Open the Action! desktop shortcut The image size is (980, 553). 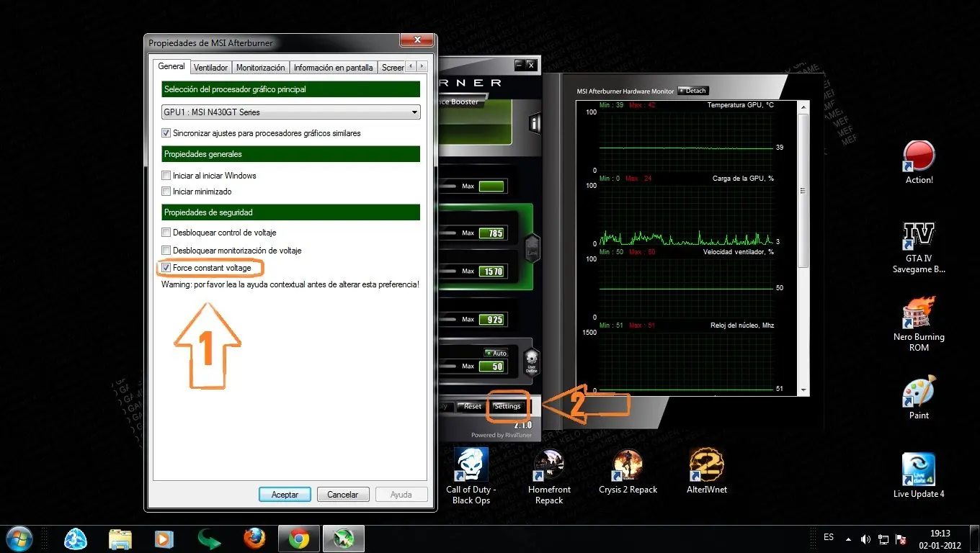click(x=919, y=162)
